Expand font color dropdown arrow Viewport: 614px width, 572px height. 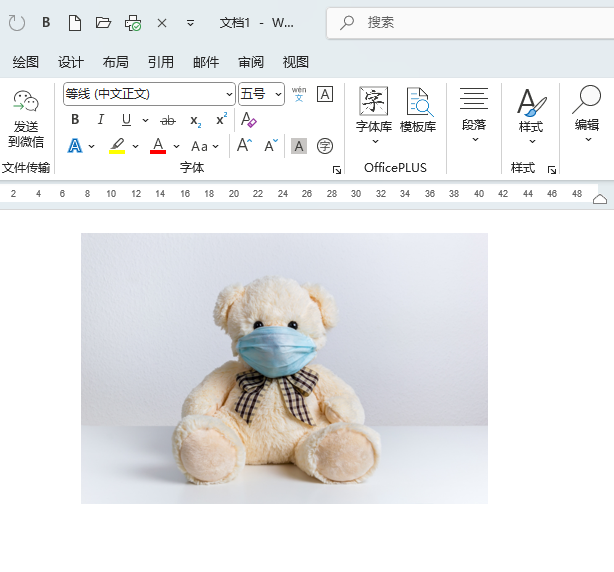177,146
